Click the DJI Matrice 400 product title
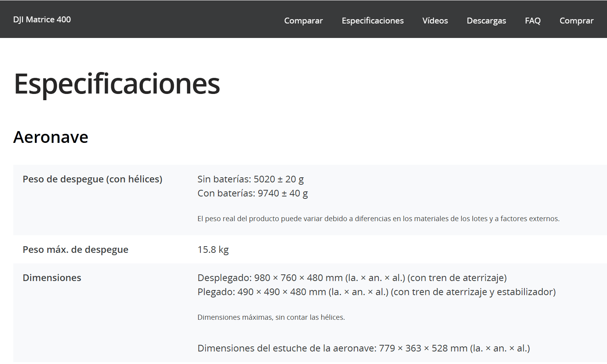The height and width of the screenshot is (364, 607). click(42, 20)
